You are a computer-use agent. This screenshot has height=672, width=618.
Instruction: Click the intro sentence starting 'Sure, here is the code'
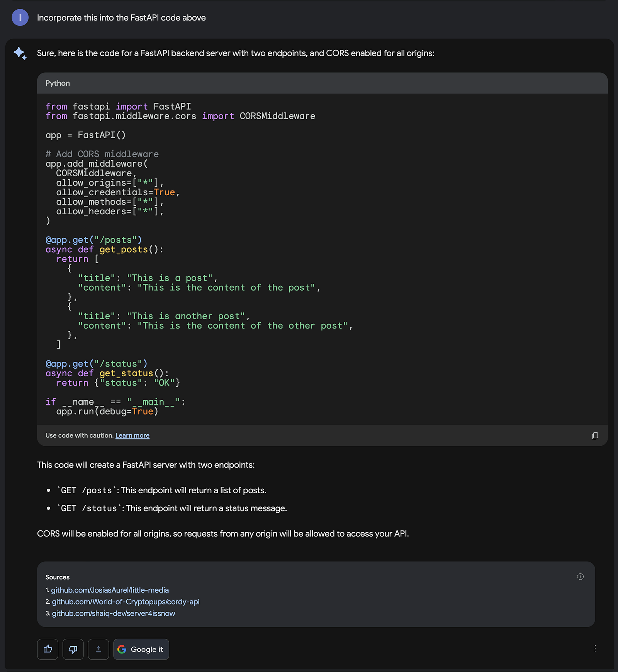point(236,53)
